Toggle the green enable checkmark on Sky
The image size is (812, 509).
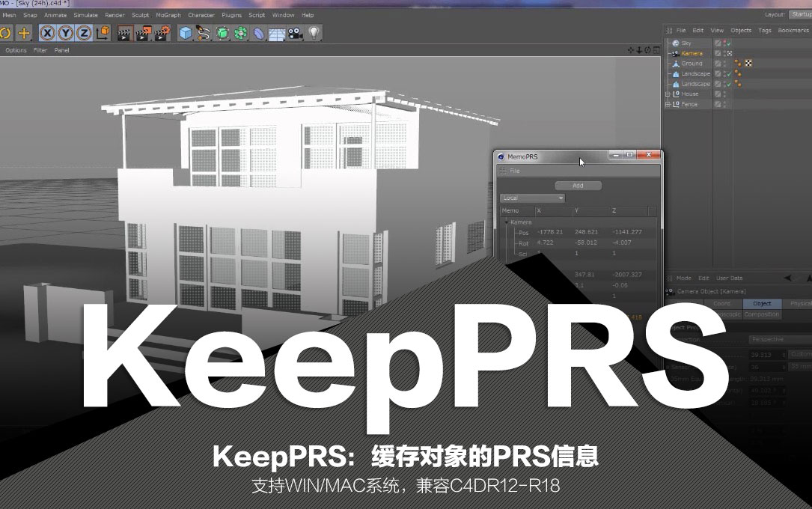coord(728,44)
